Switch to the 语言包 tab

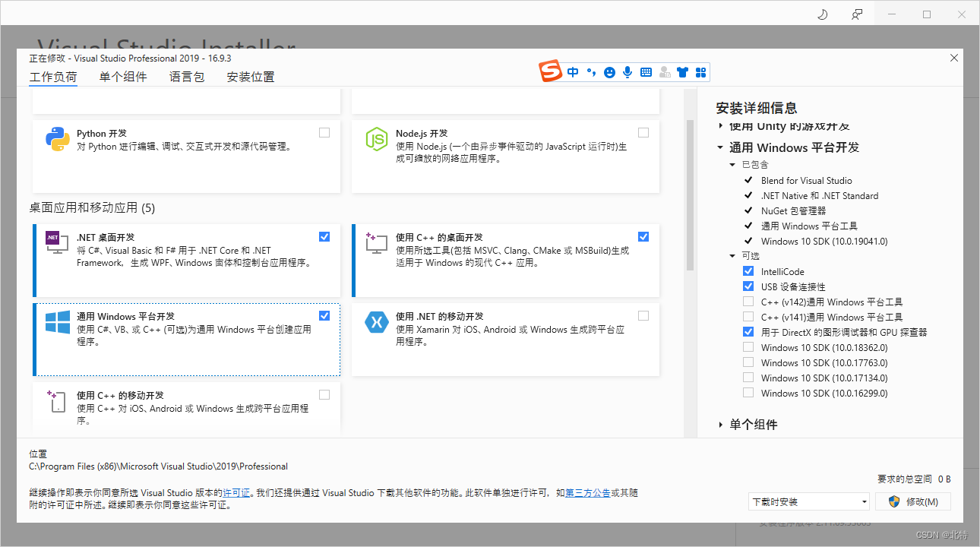click(x=187, y=77)
